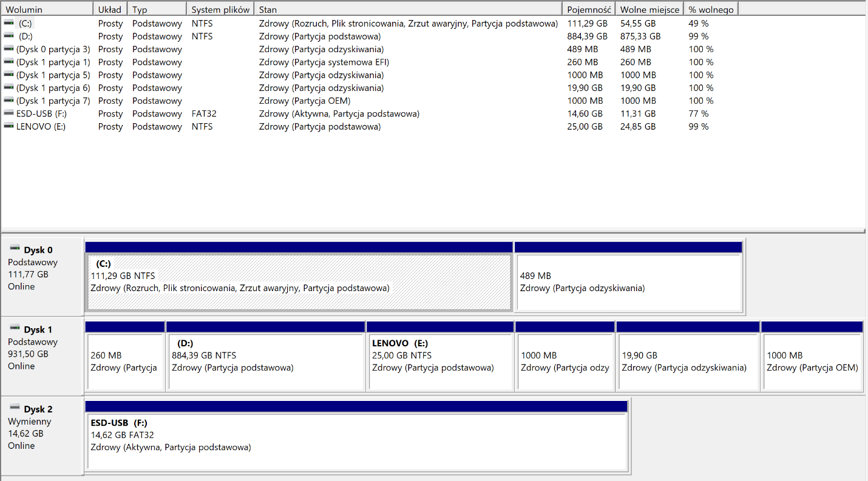Click the System plików column header
Image resolution: width=868 pixels, height=481 pixels.
tap(220, 9)
